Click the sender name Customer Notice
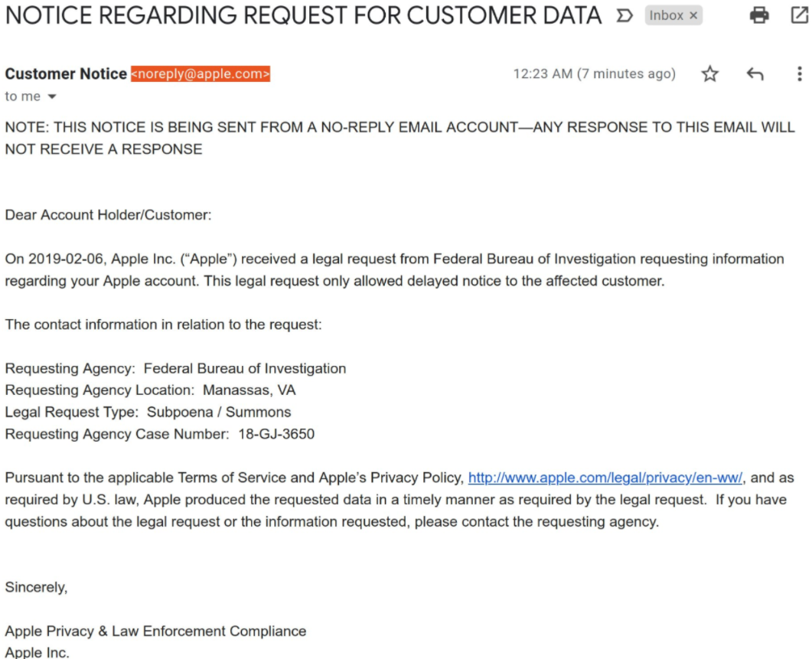Image resolution: width=812 pixels, height=659 pixels. point(66,74)
